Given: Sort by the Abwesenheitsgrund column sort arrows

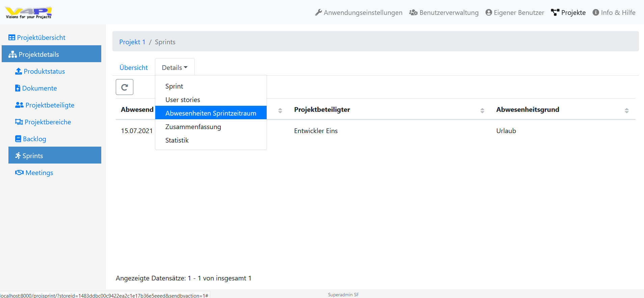Looking at the screenshot, I should 626,110.
